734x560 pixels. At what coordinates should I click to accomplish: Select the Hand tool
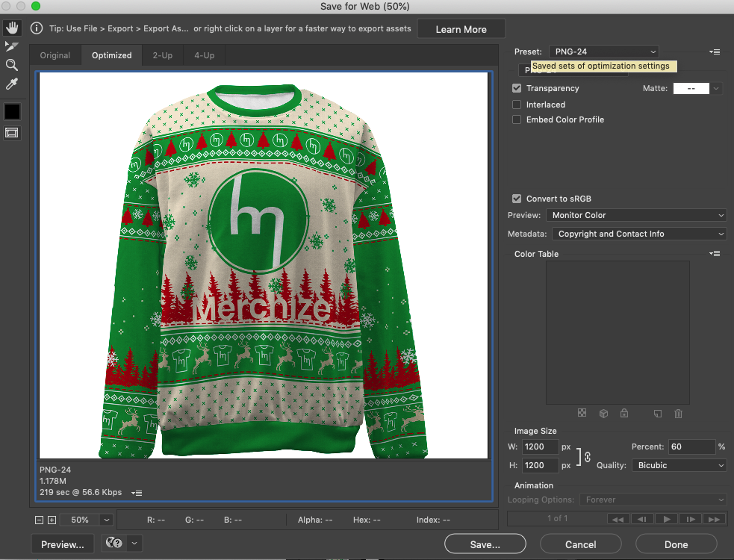tap(12, 28)
